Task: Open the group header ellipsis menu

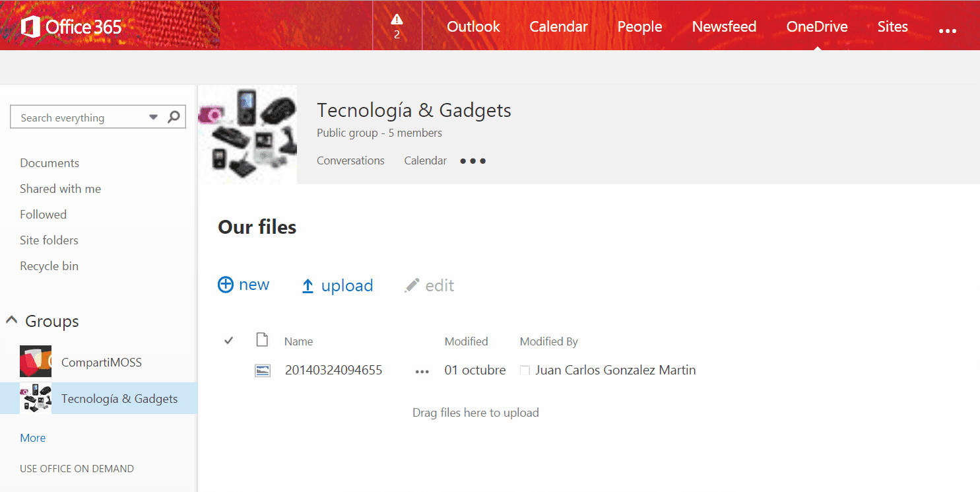Action: 473,161
